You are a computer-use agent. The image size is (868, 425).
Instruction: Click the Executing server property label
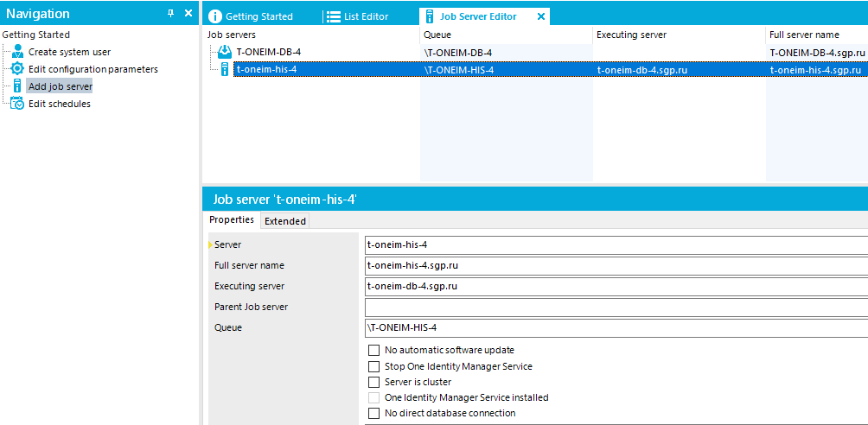tap(249, 286)
